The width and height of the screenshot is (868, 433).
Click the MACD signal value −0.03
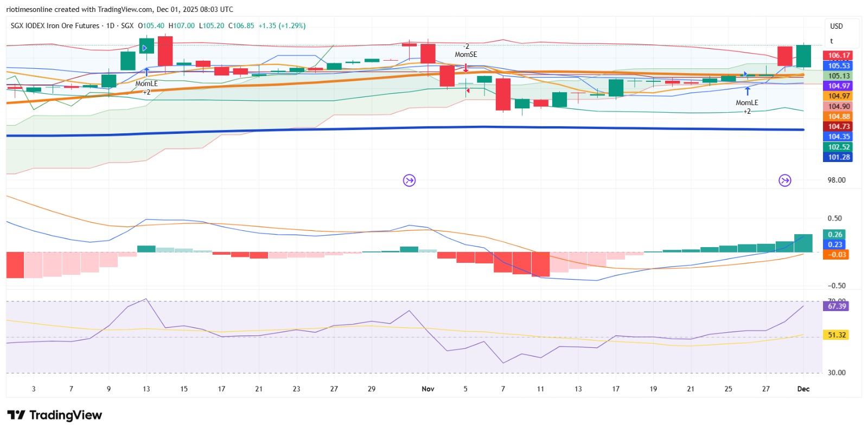point(837,254)
